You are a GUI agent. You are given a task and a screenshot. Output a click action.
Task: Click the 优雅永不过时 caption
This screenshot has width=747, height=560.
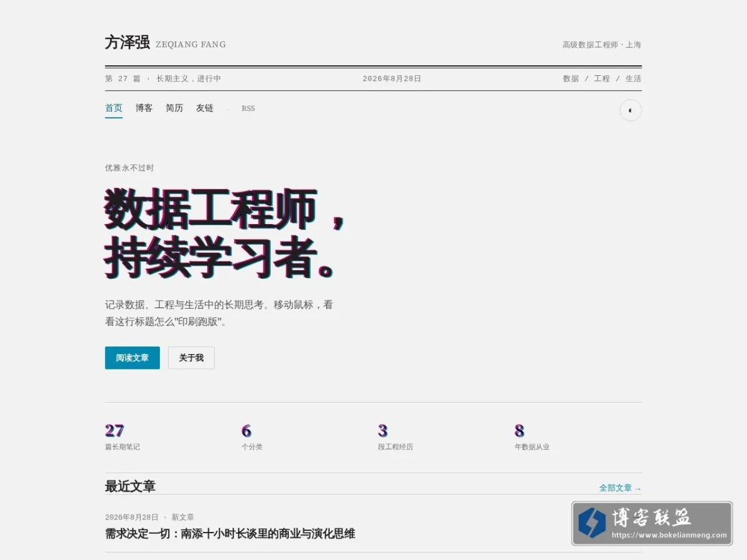pyautogui.click(x=129, y=168)
